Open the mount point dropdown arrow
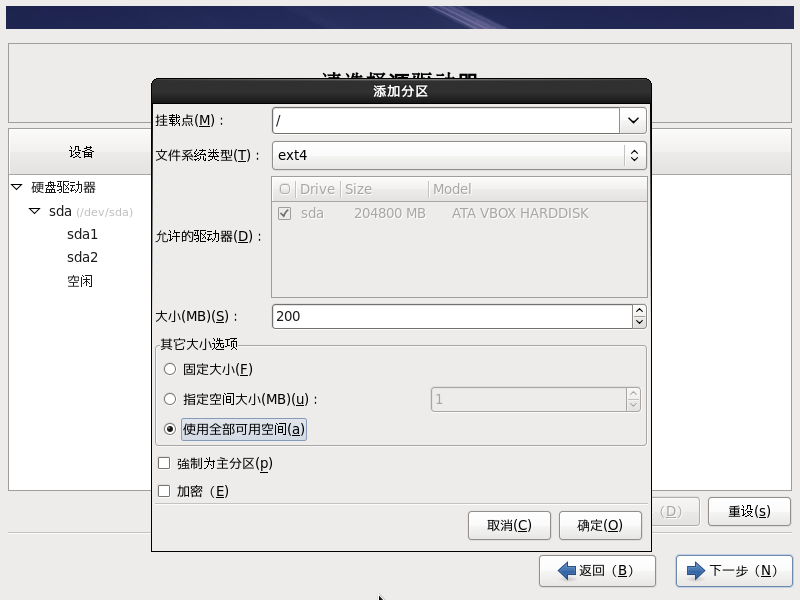 pos(633,120)
